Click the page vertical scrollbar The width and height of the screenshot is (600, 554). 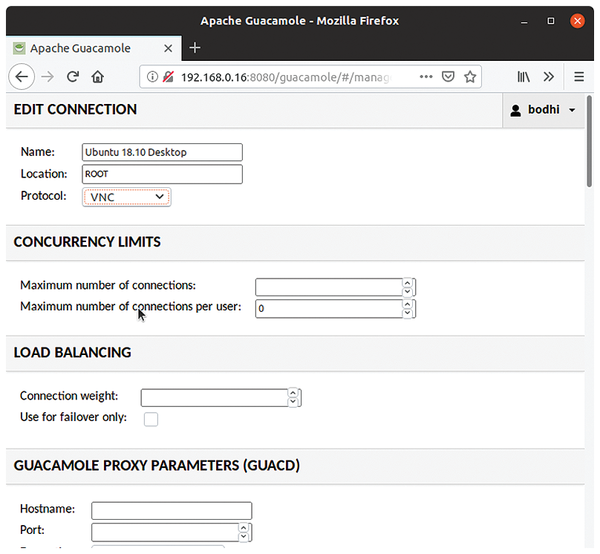click(x=589, y=142)
